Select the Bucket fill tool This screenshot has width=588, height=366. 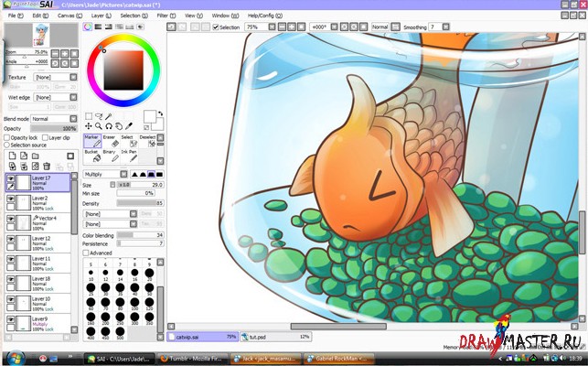coord(92,156)
